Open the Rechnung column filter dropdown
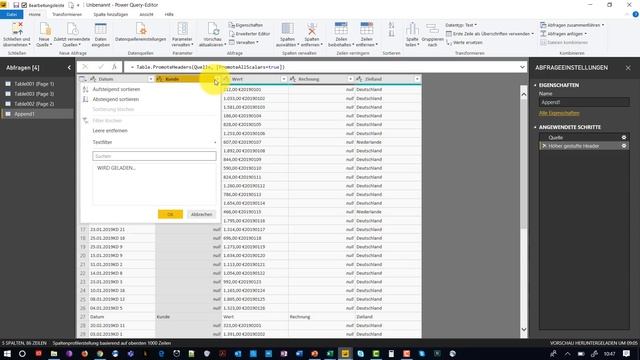The width and height of the screenshot is (640, 360). click(350, 79)
